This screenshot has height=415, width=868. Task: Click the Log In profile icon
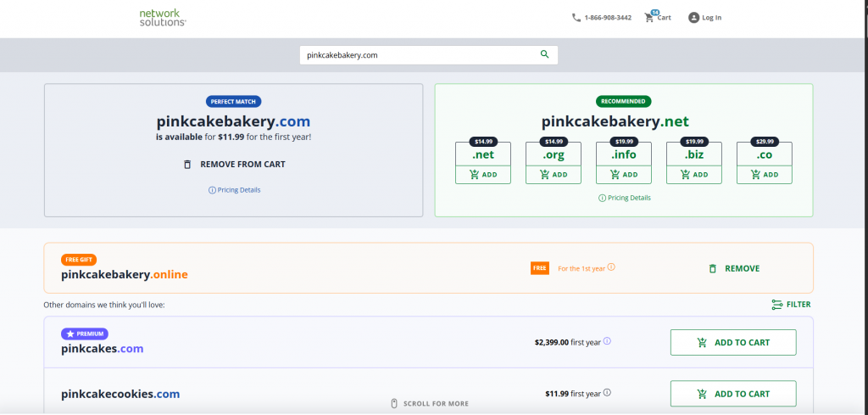[693, 18]
